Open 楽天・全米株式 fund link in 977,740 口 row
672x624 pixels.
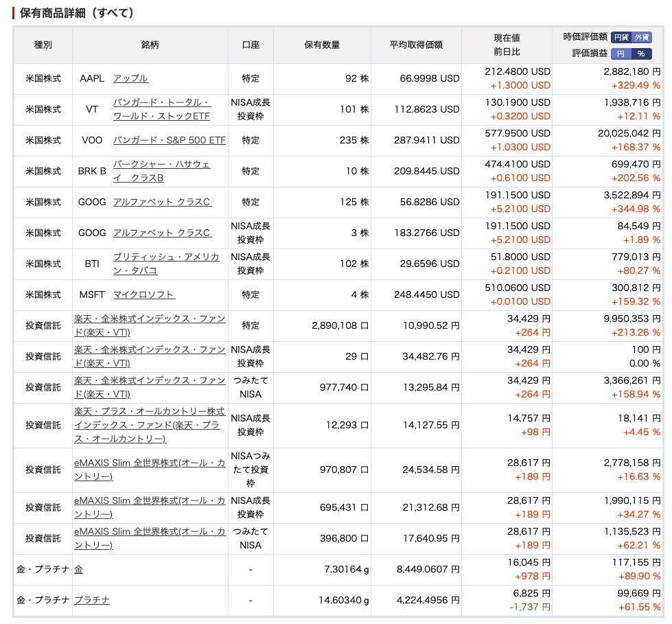(150, 387)
